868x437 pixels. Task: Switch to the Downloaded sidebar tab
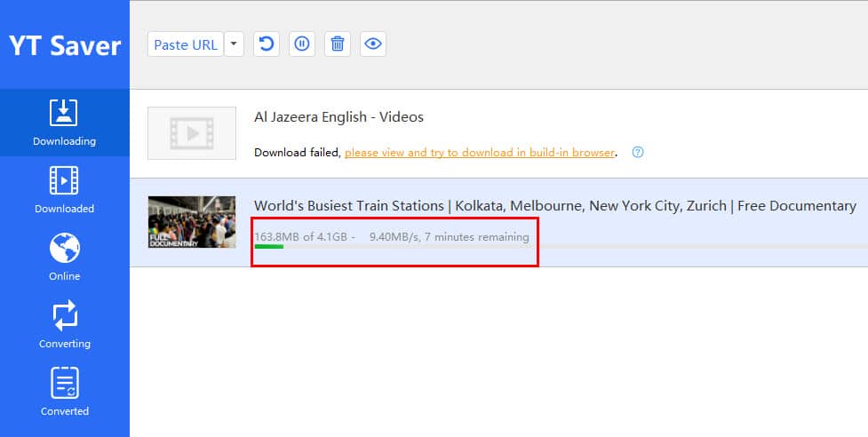64,190
